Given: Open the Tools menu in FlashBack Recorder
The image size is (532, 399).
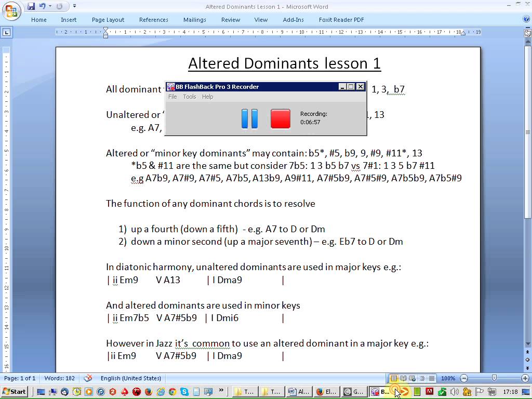Looking at the screenshot, I should (189, 97).
